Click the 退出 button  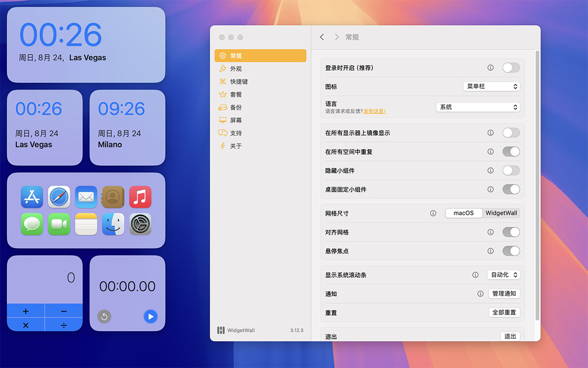click(x=510, y=336)
